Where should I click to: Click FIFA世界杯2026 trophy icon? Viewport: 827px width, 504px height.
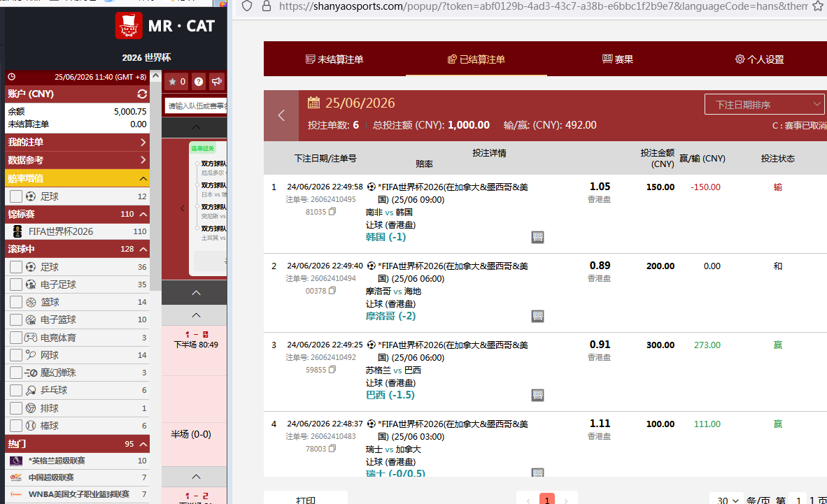pyautogui.click(x=17, y=231)
